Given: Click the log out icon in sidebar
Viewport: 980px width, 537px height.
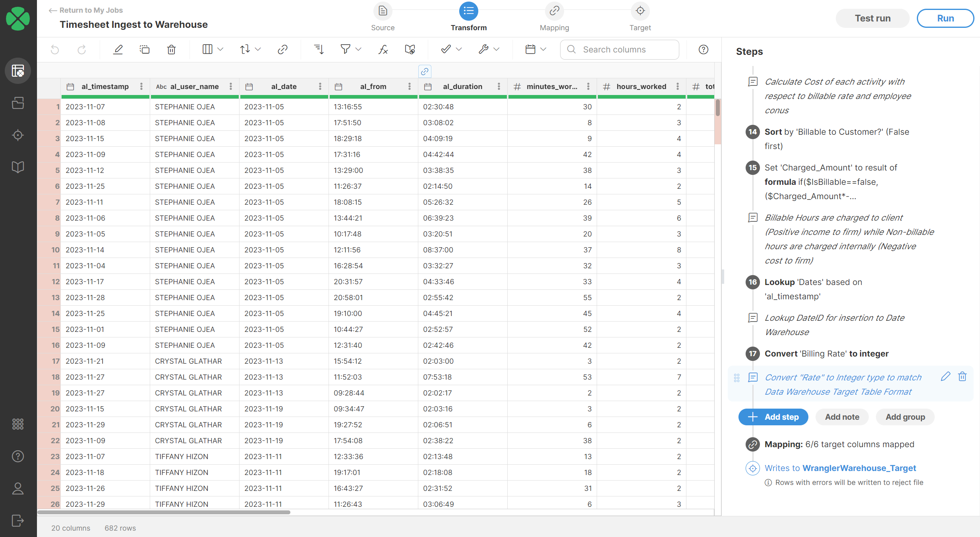Looking at the screenshot, I should [x=18, y=520].
